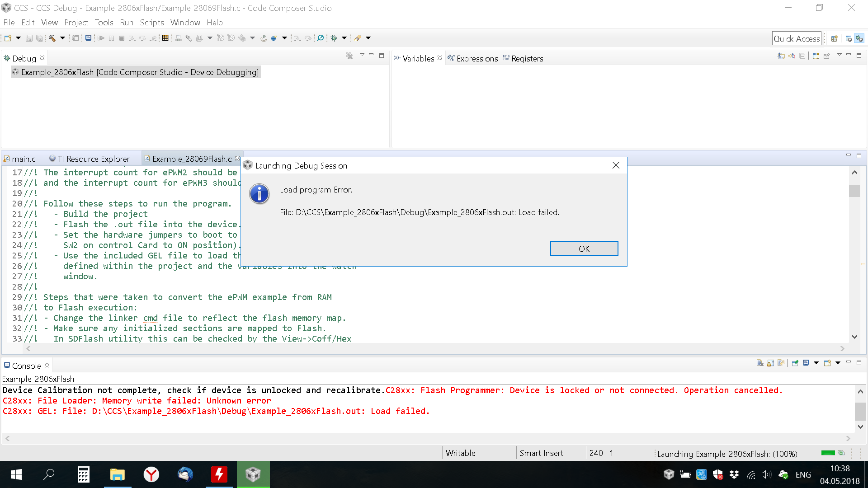
Task: Click the Clear Console icon
Action: [760, 363]
